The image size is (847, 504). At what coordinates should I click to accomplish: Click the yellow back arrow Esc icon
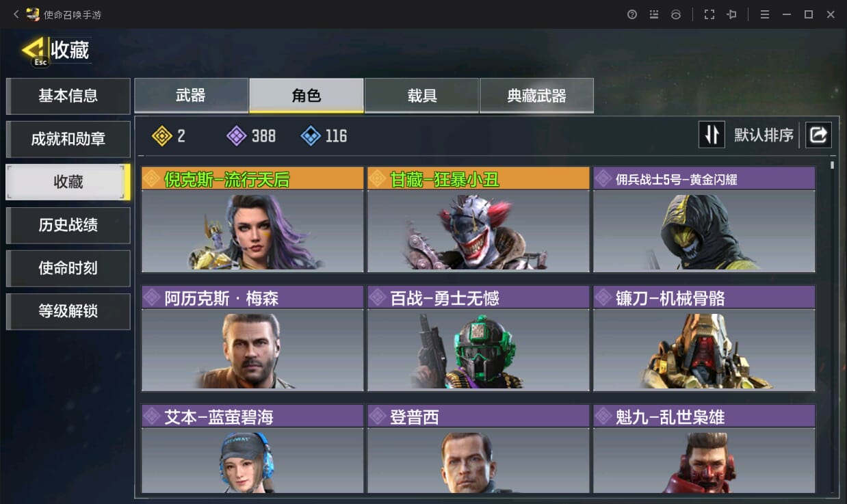pos(34,51)
